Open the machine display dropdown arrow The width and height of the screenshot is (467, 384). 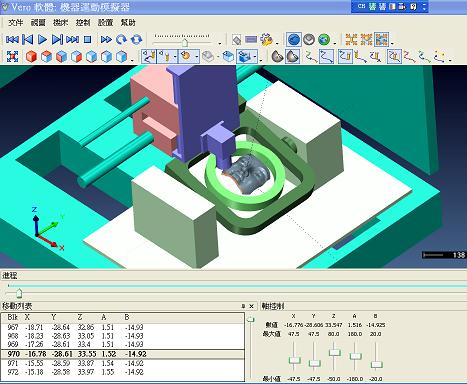point(255,57)
